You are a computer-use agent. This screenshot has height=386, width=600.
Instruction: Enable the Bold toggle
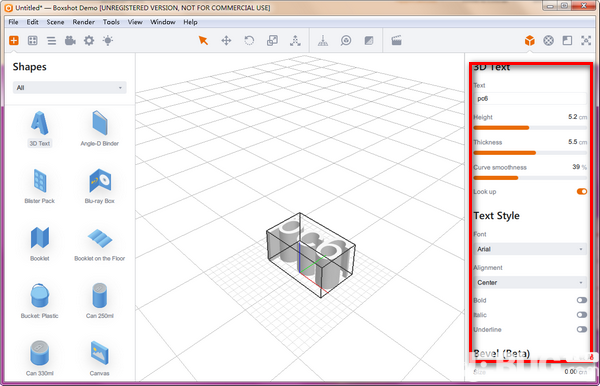(582, 300)
